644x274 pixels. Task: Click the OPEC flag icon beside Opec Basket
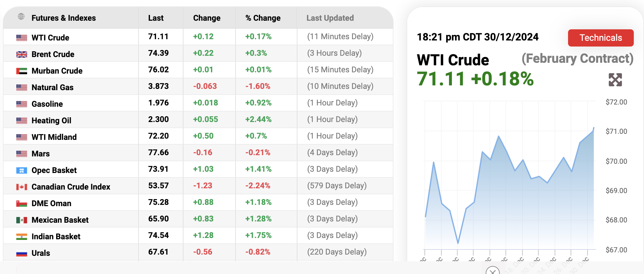click(x=22, y=170)
